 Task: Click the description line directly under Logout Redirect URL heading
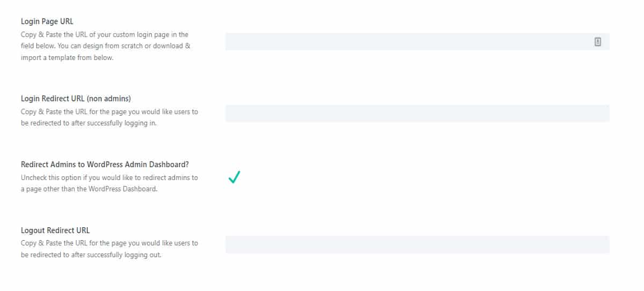tap(109, 243)
